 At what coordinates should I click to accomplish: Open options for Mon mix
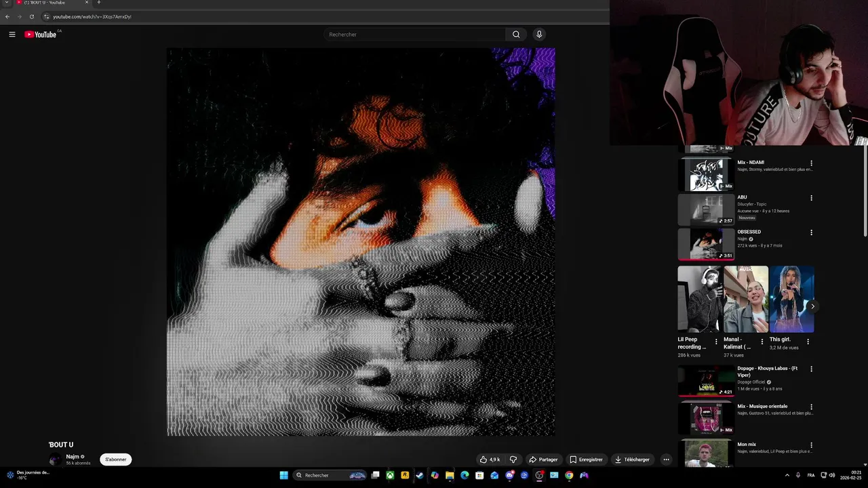(811, 445)
